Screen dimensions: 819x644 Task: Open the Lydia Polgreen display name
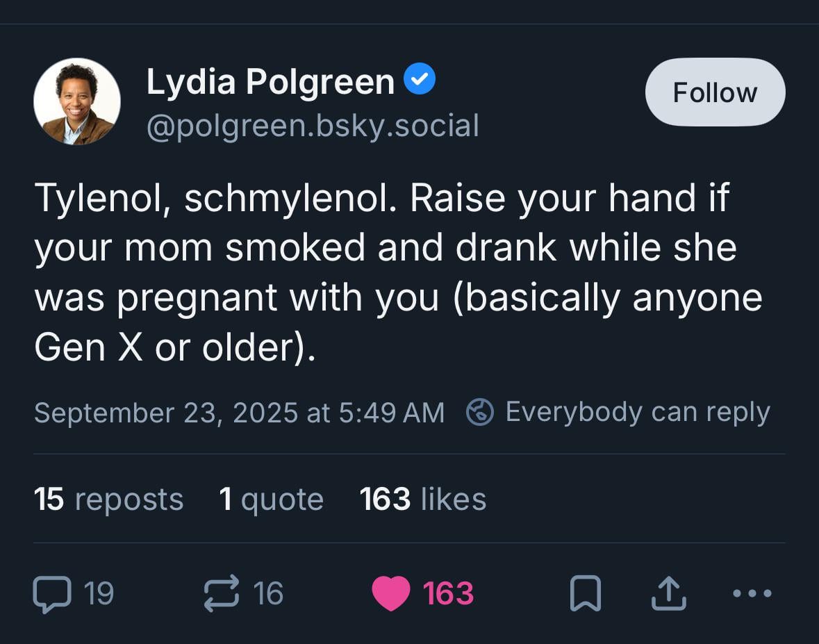tap(270, 81)
